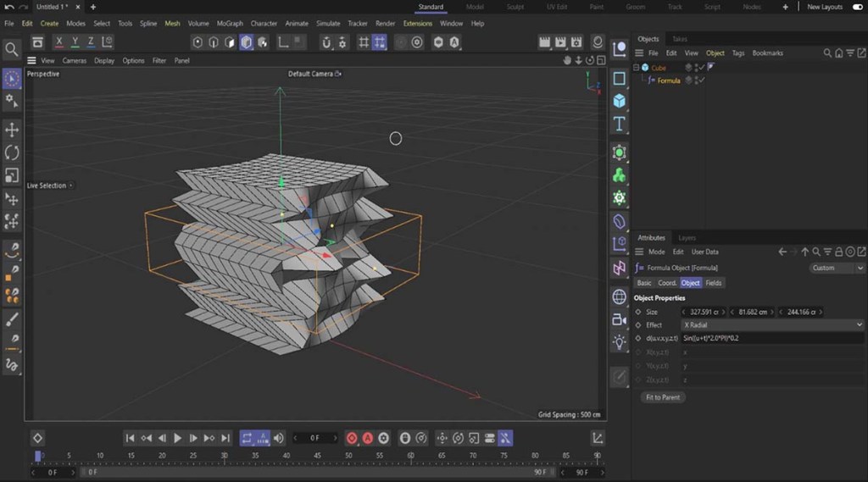Toggle the Formula object's enable checkmark
Image resolution: width=868 pixels, height=482 pixels.
[702, 80]
